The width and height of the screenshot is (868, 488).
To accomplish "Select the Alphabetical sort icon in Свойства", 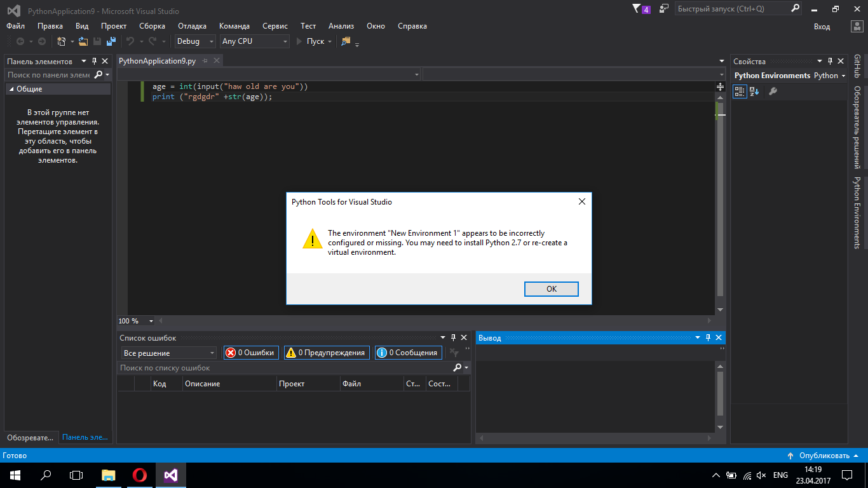I will point(754,91).
